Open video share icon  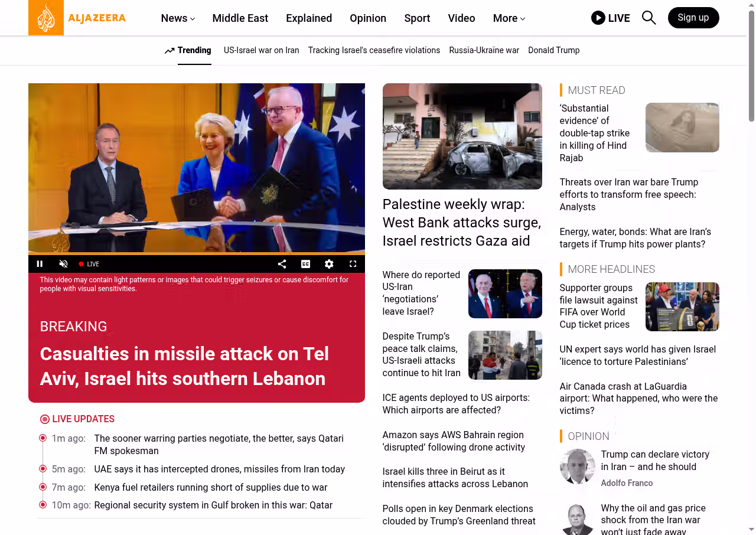click(282, 264)
